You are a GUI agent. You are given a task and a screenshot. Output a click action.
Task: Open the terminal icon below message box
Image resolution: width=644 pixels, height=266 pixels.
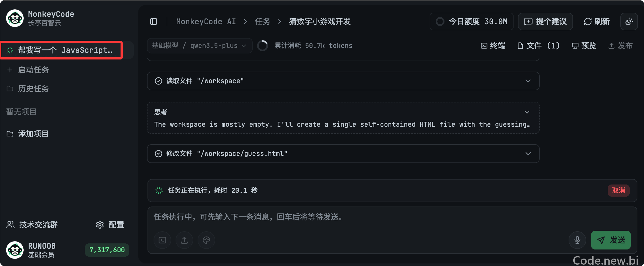[162, 240]
